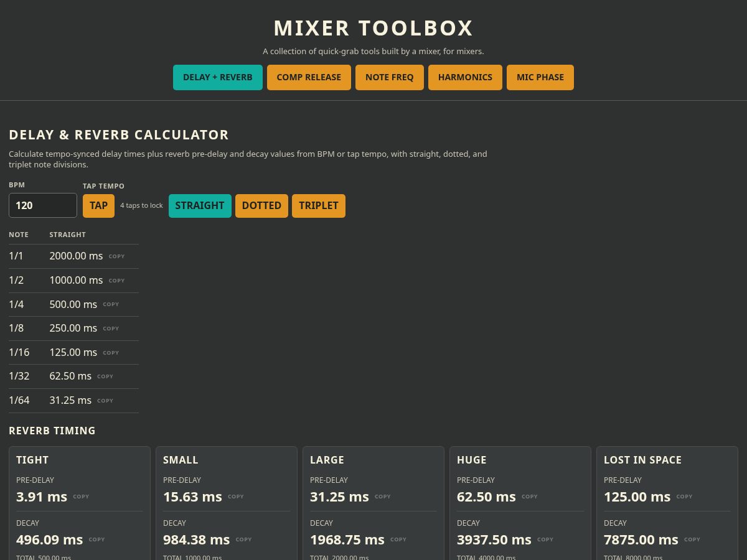The image size is (747, 560).
Task: Open the Note Freq tab
Action: 390,77
